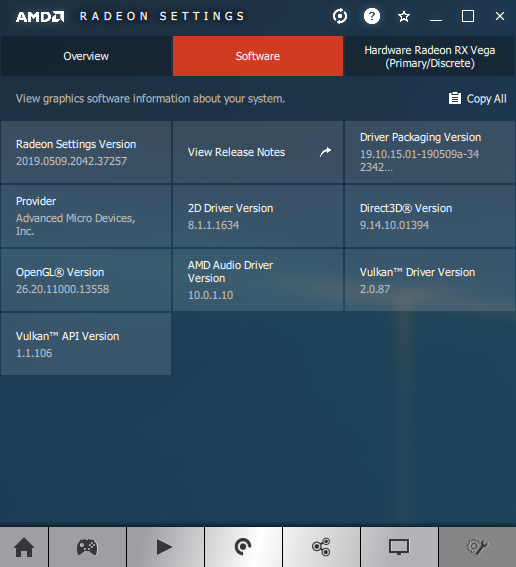Open the Display monitor section icon
The height and width of the screenshot is (567, 516).
pos(399,547)
